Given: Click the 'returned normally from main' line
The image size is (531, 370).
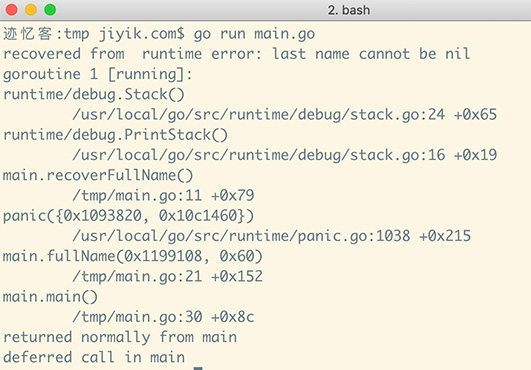Looking at the screenshot, I should tap(120, 338).
